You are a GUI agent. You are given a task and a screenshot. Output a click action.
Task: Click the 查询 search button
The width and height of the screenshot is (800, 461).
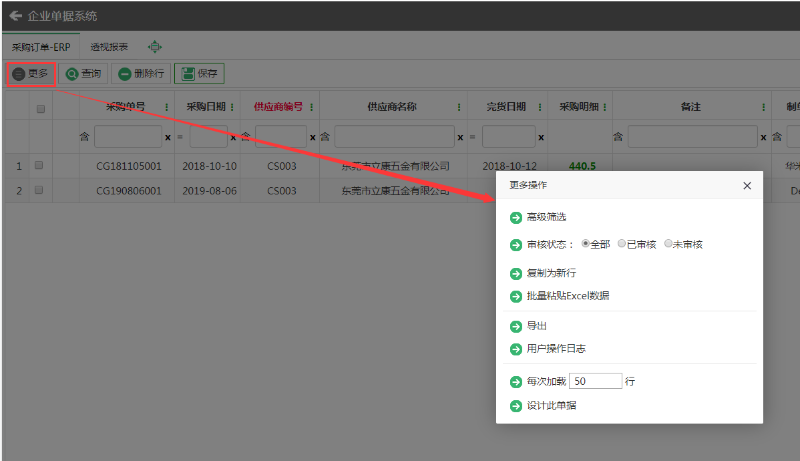click(x=83, y=73)
